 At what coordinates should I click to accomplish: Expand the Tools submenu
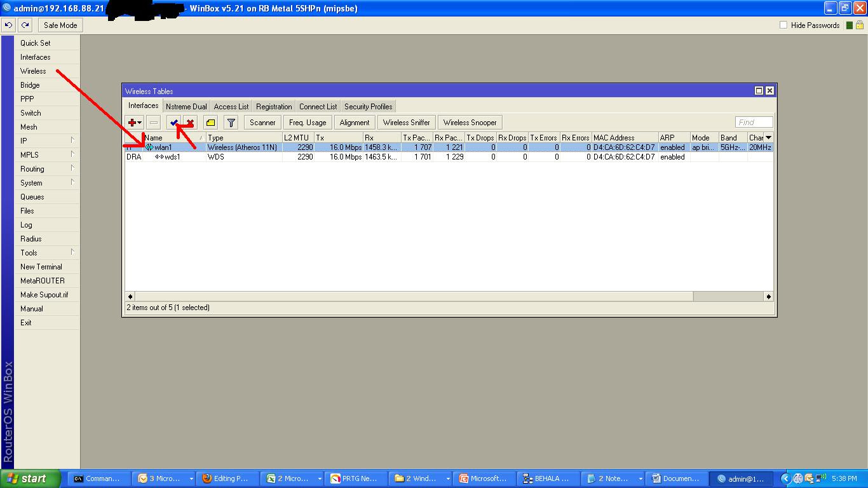tap(72, 252)
